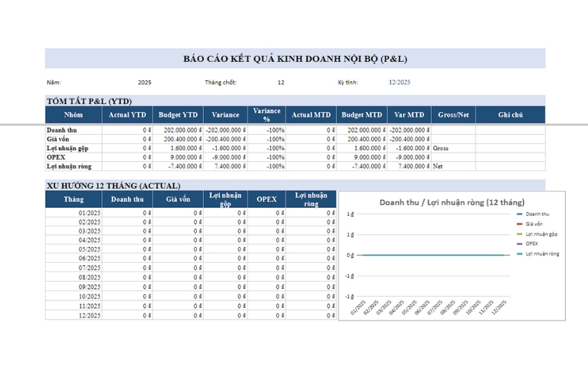Select chart title 'Doanh thu / Lợi nhuận ròng (12 tháng)'
The height and width of the screenshot is (392, 588).
coord(452,203)
